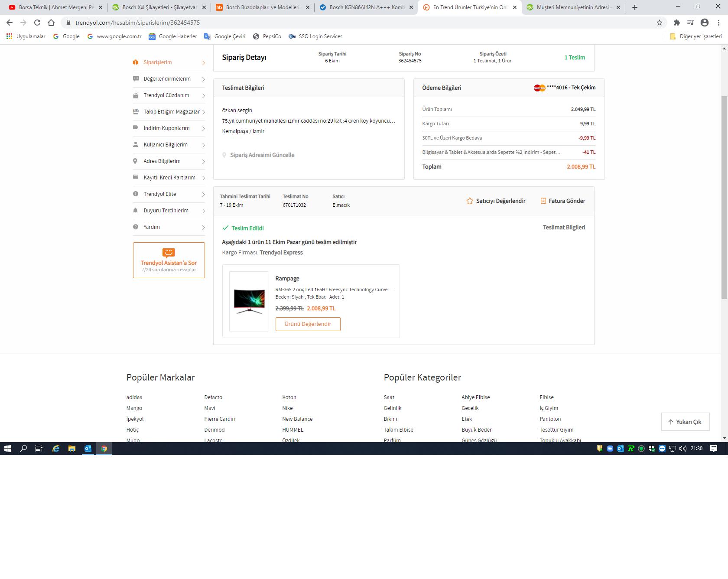
Task: Open Değerlendirmelerim in the sidebar
Action: (x=169, y=79)
